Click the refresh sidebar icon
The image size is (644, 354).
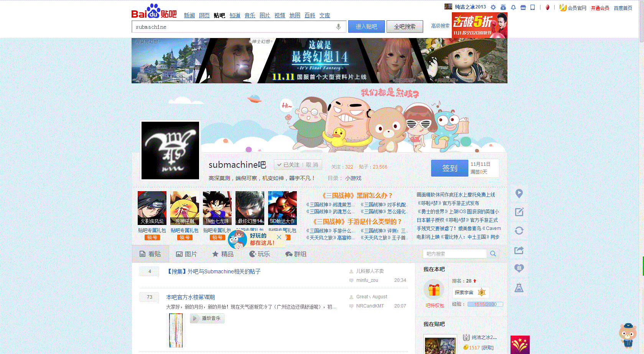tap(519, 230)
